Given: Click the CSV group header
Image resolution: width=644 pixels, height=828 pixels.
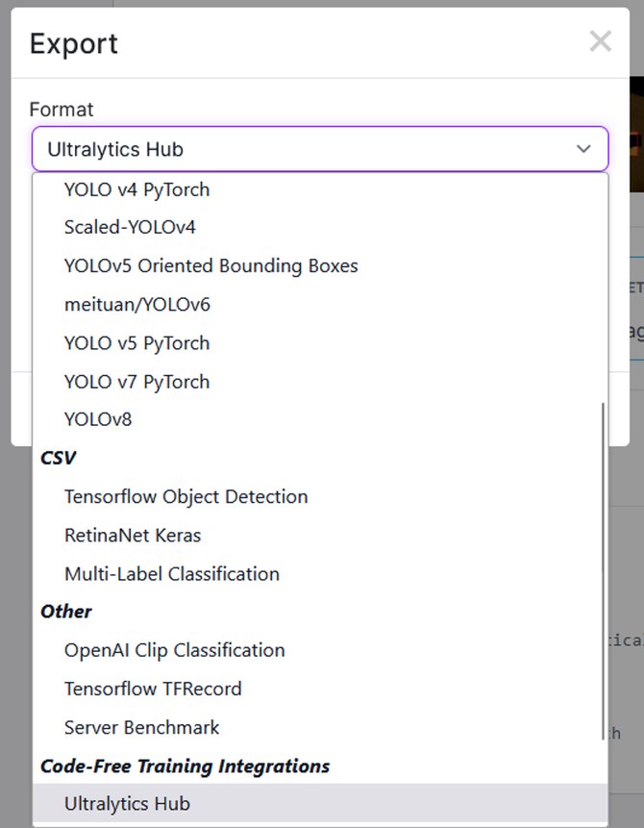Looking at the screenshot, I should [58, 459].
